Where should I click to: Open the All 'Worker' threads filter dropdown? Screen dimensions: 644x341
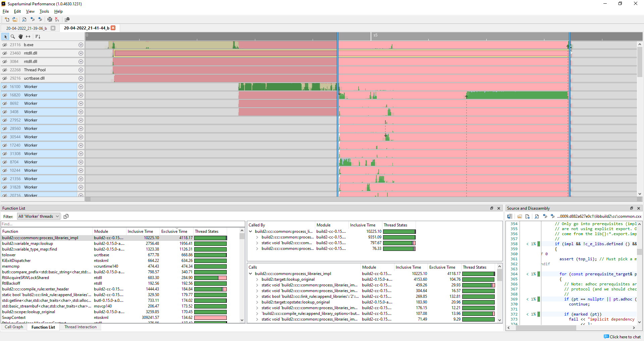point(38,216)
